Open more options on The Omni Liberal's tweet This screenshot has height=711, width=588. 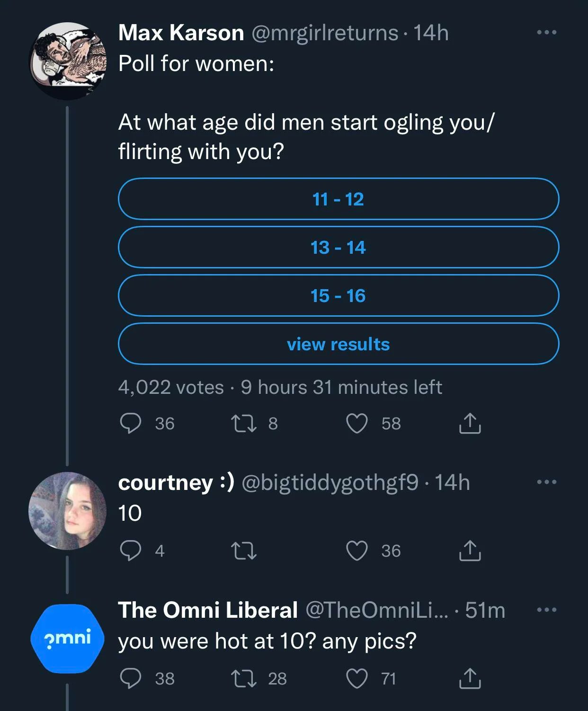coord(547,610)
